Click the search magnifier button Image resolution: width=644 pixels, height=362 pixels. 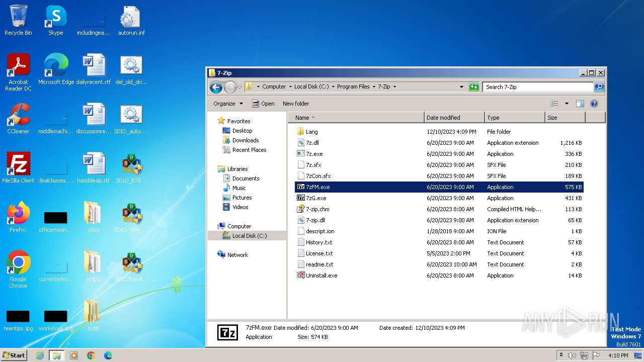pos(599,87)
